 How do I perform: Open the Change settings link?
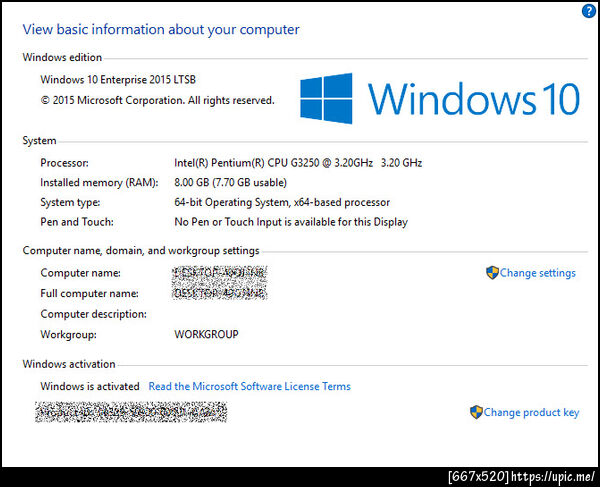tap(538, 273)
